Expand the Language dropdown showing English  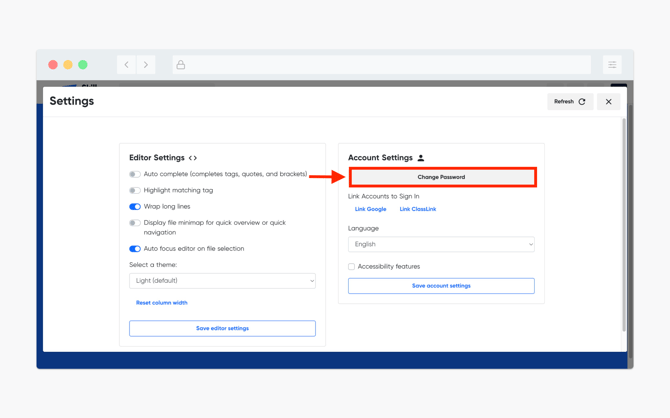click(441, 244)
